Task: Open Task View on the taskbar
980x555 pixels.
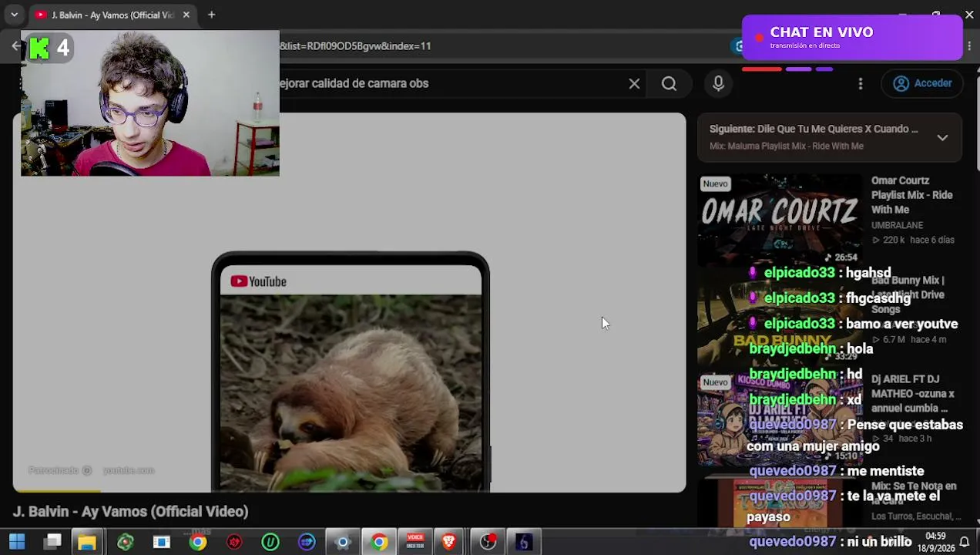Action: [x=52, y=542]
